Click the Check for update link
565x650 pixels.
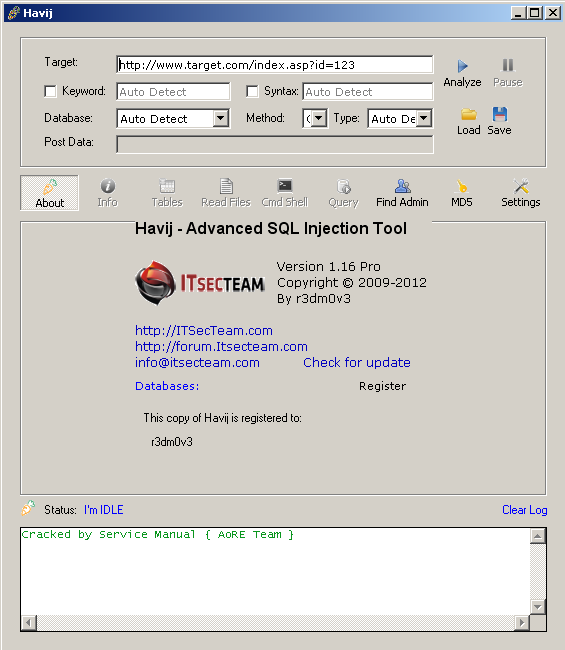point(357,363)
